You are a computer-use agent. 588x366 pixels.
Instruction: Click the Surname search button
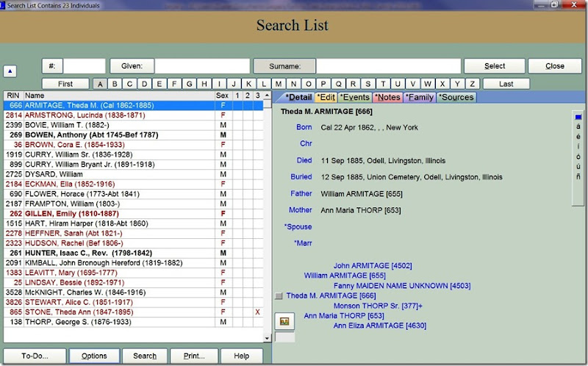(x=284, y=66)
